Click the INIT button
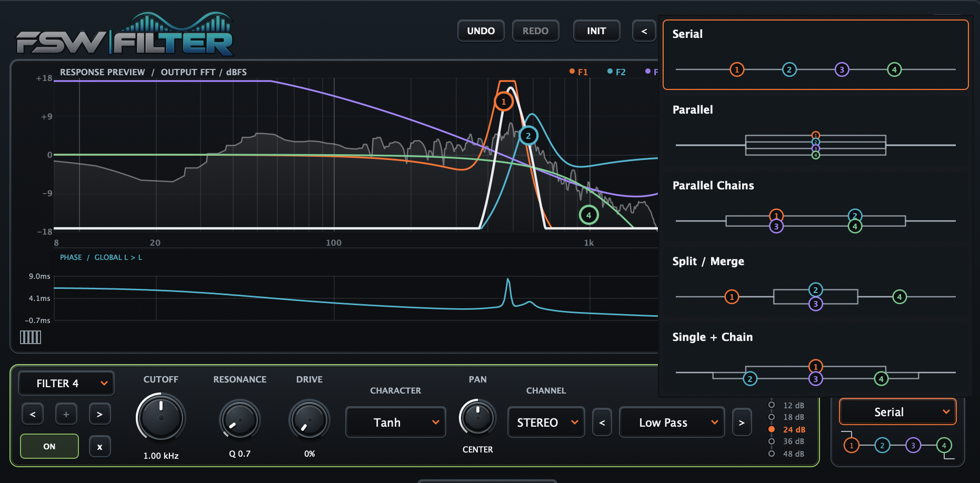980x483 pixels. 596,31
